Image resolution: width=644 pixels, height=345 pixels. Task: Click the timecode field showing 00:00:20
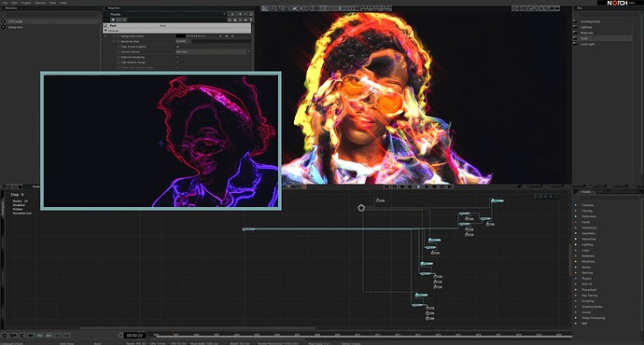[134, 336]
